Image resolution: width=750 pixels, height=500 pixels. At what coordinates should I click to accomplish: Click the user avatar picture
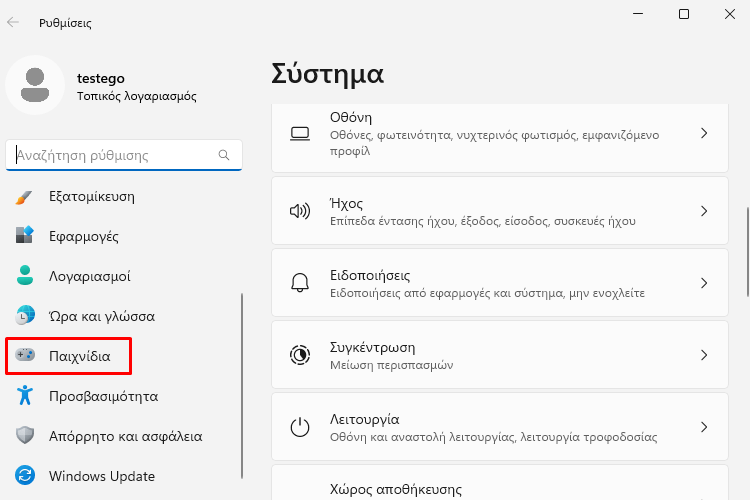pyautogui.click(x=35, y=85)
